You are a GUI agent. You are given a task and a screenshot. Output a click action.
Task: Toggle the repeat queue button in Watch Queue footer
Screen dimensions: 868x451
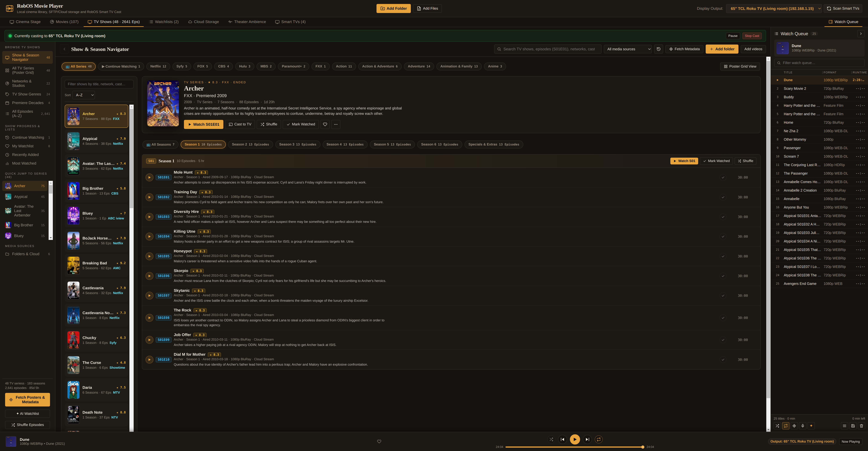point(786,426)
